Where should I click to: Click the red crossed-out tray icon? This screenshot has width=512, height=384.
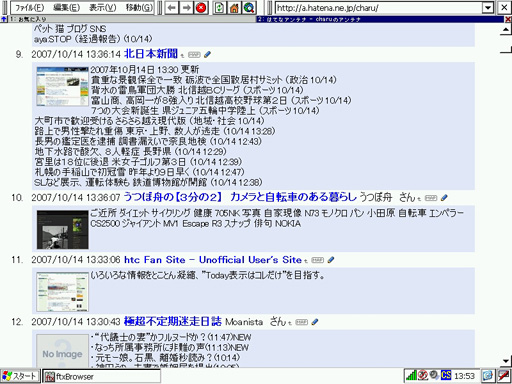[423, 375]
